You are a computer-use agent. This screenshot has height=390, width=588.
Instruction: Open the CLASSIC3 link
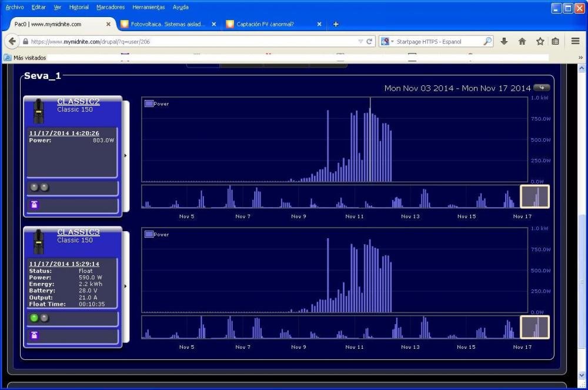click(78, 232)
